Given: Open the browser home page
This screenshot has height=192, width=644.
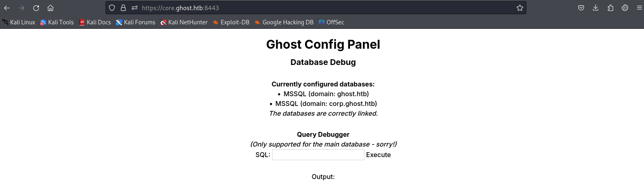Looking at the screenshot, I should click(x=50, y=8).
